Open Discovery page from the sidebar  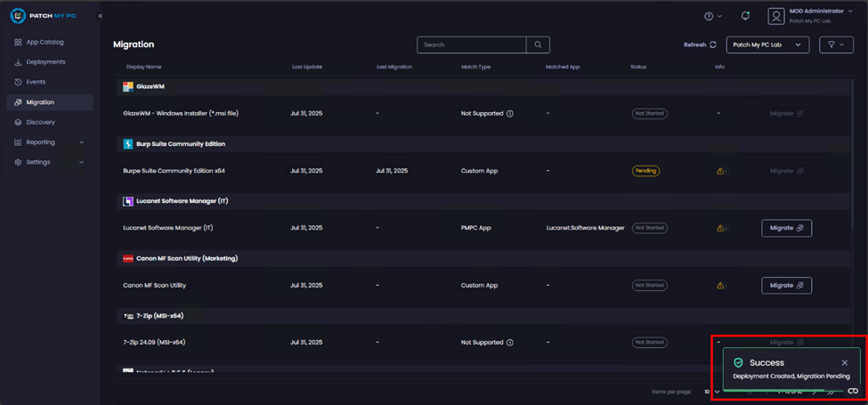pos(40,122)
